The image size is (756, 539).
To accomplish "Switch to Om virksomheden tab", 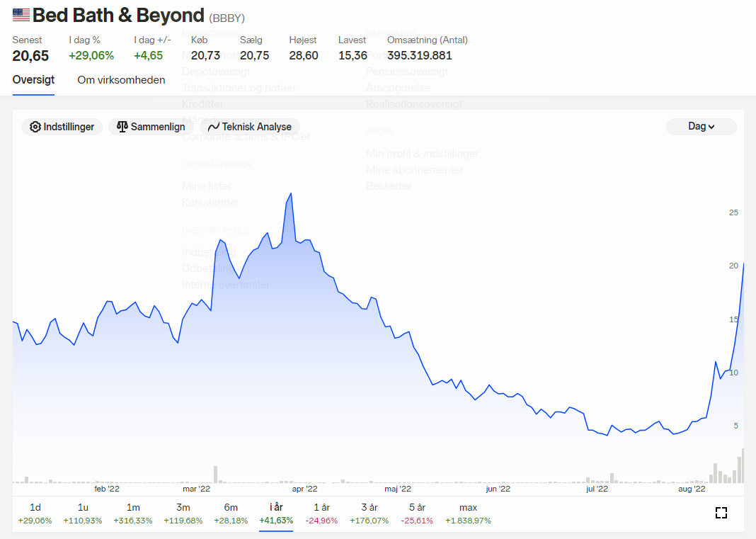I will [121, 80].
